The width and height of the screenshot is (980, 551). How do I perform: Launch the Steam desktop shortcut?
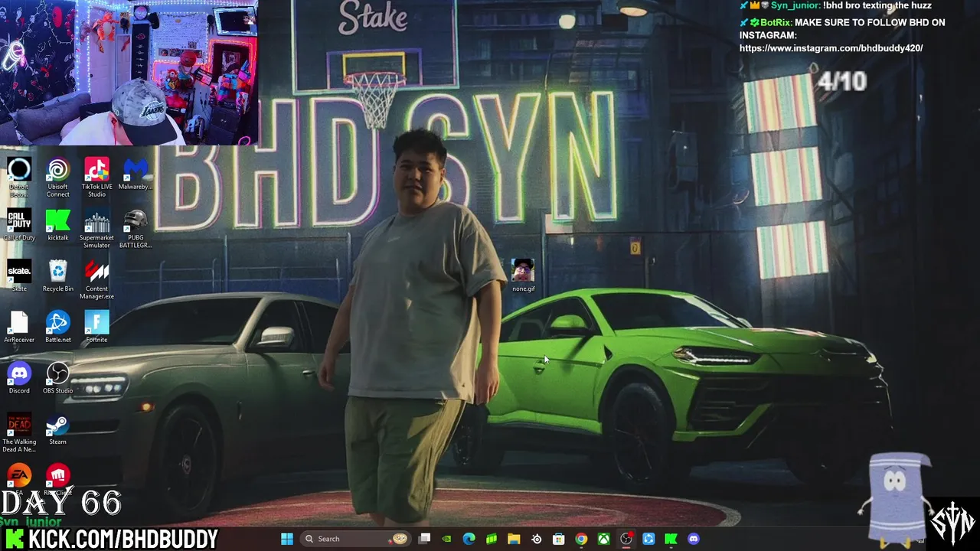[58, 429]
